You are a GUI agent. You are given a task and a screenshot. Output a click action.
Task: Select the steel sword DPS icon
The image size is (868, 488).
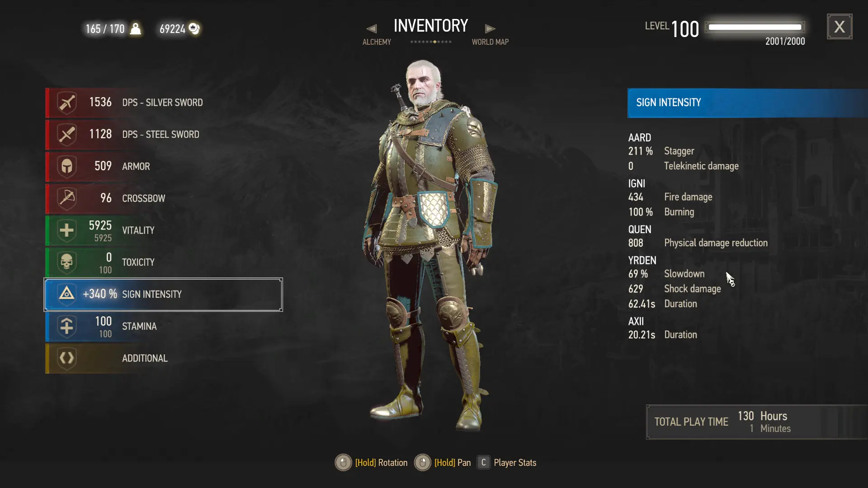tap(67, 135)
